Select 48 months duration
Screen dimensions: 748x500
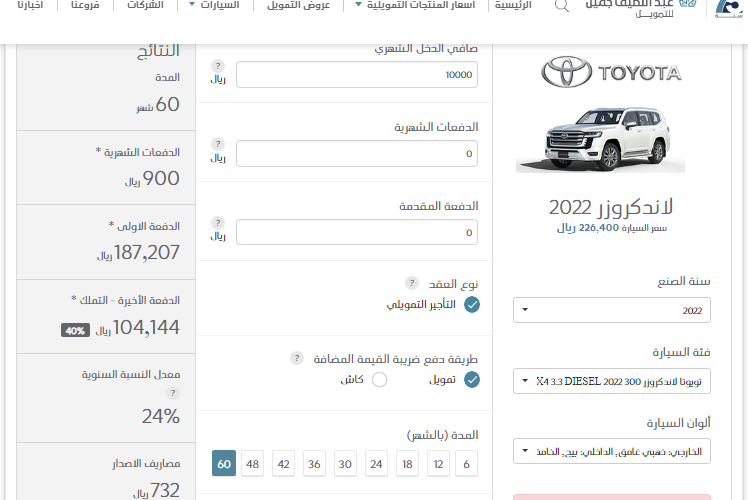[x=252, y=463]
